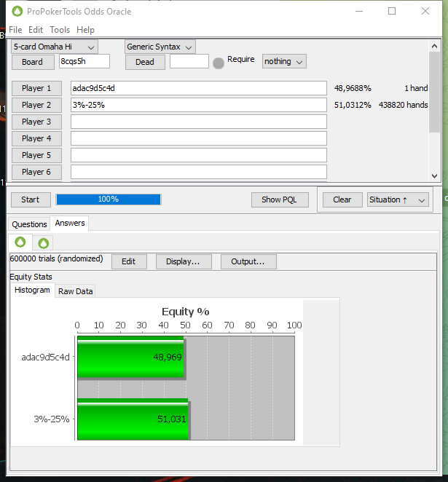Click the 48,9688% equity value
The width and height of the screenshot is (448, 482).
353,88
